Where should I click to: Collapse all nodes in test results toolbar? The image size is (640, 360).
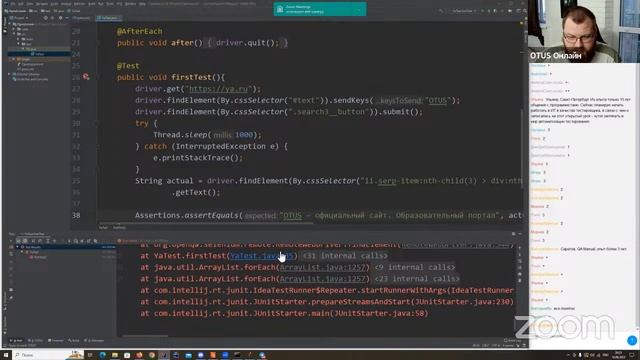click(54, 241)
